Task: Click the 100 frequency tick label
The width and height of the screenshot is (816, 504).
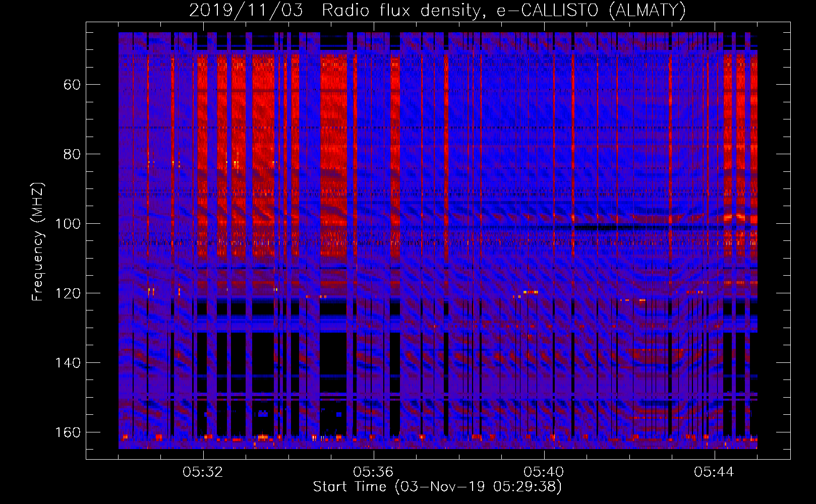Action: tap(68, 224)
